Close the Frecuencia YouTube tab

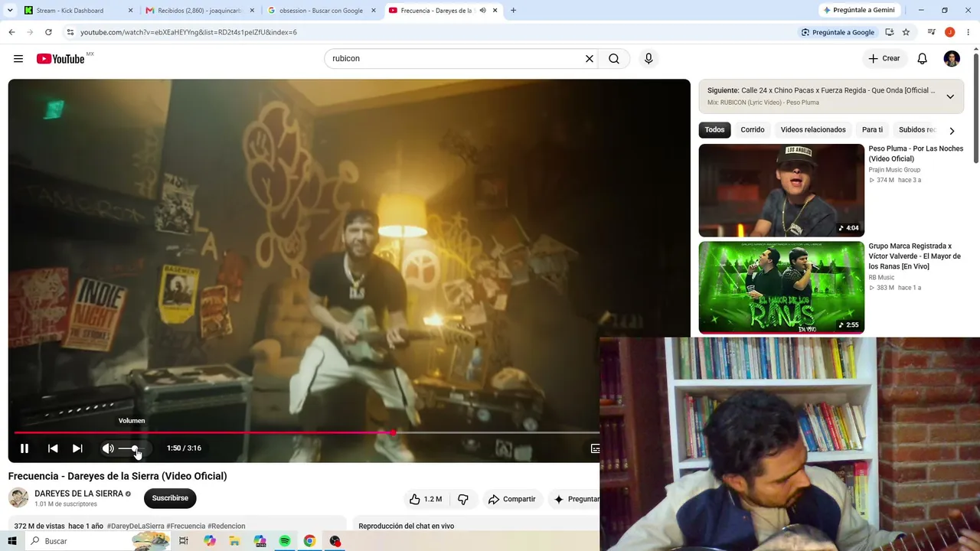495,11
